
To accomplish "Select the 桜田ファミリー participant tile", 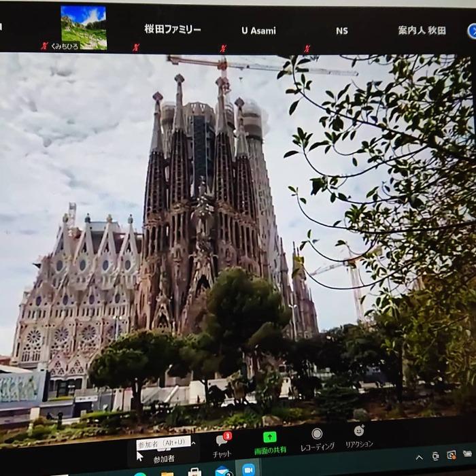I will [173, 30].
